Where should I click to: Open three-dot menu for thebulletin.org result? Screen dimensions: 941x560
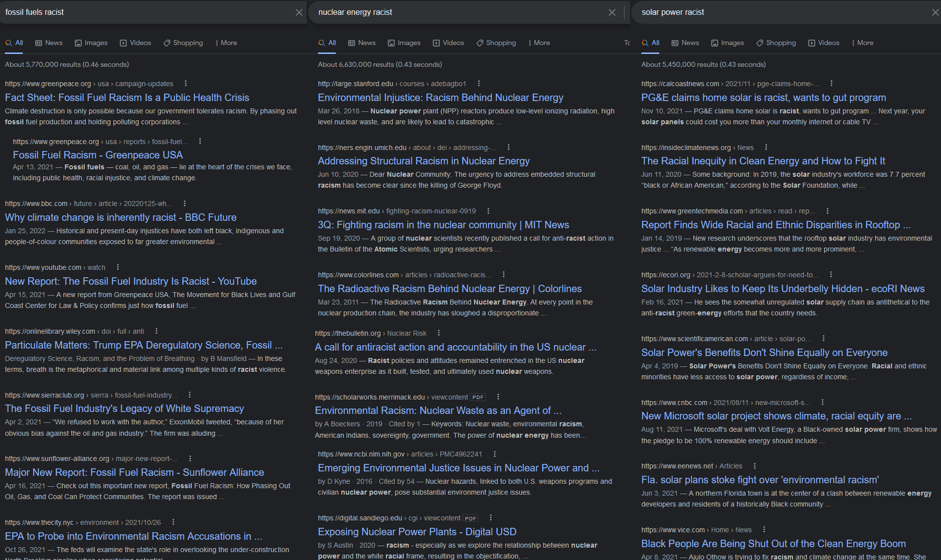pos(439,333)
